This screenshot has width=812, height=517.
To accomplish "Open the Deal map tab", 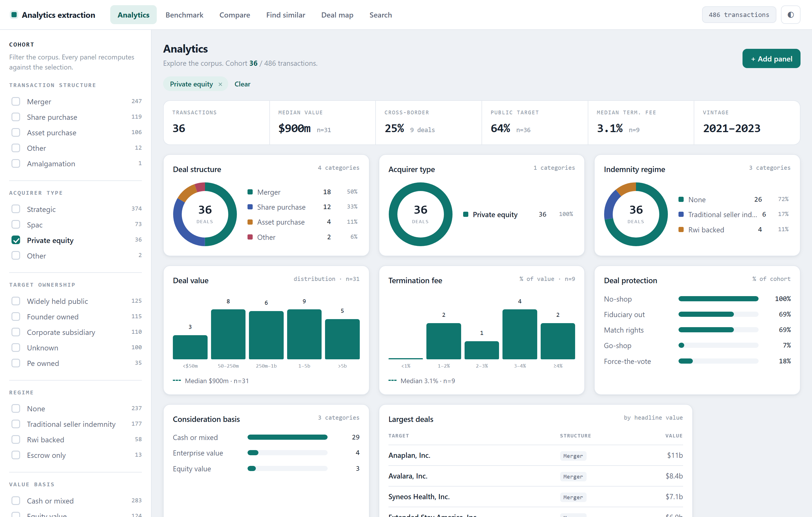I will [x=337, y=15].
